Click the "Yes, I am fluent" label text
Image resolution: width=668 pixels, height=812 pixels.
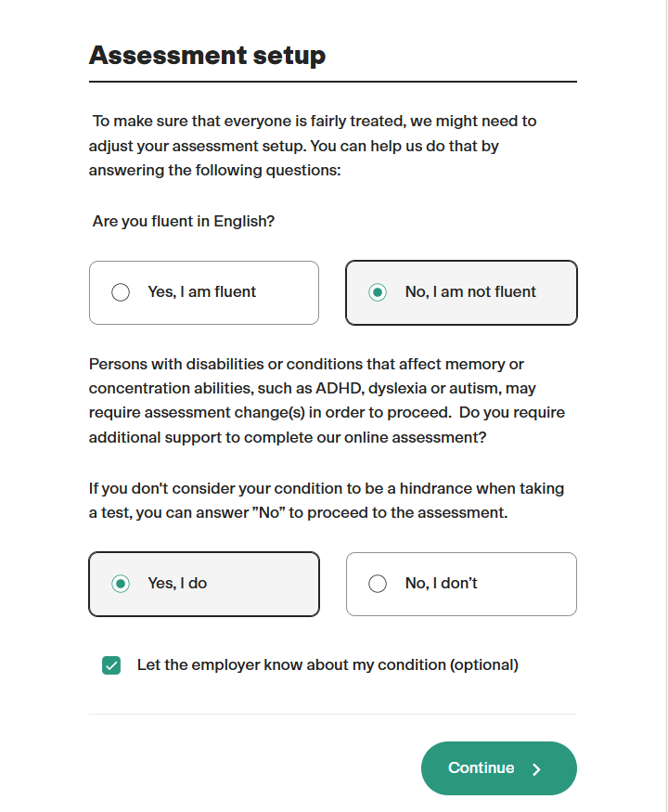(201, 292)
